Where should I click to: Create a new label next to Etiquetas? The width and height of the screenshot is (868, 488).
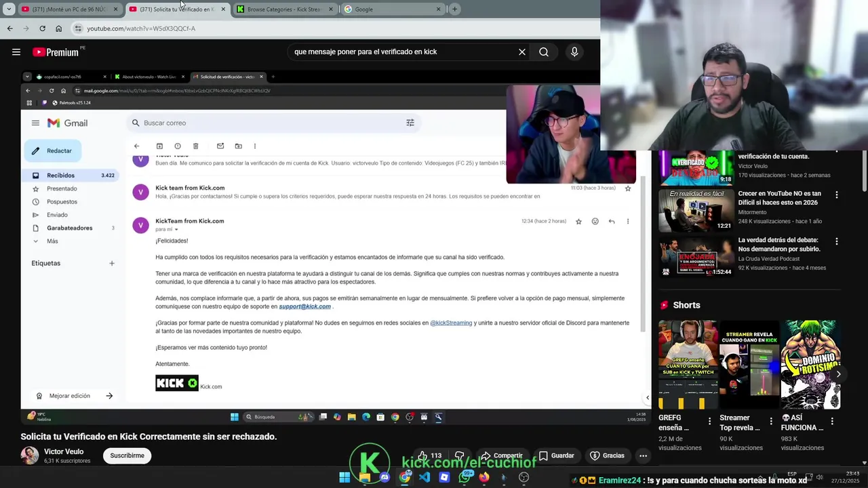112,263
